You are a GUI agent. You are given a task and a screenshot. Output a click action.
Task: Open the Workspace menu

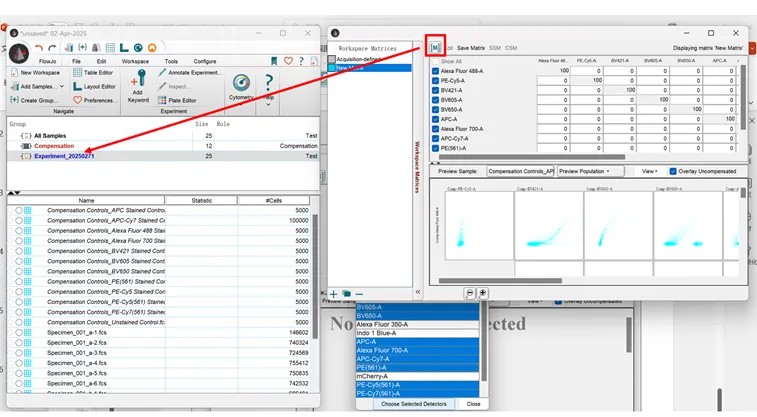click(x=135, y=61)
